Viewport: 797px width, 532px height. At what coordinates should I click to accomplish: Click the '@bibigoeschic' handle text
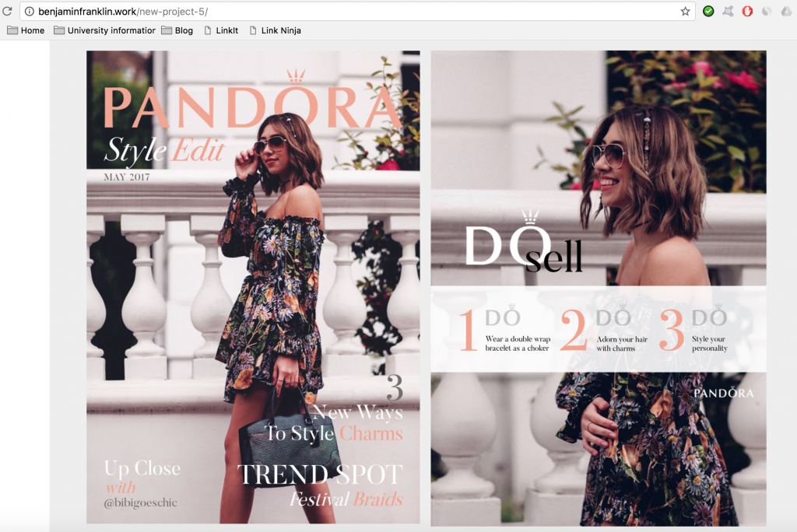[x=141, y=503]
